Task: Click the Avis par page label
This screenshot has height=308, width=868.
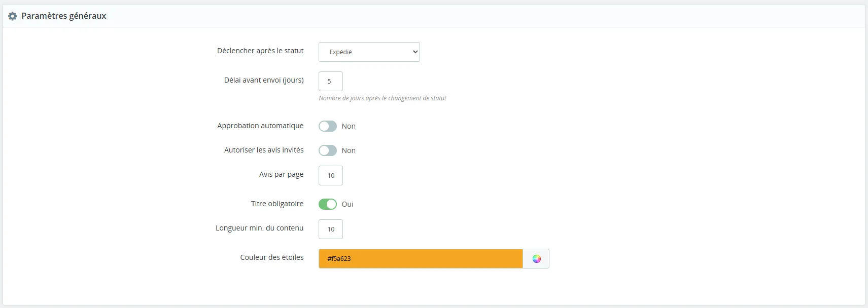Action: pos(281,174)
